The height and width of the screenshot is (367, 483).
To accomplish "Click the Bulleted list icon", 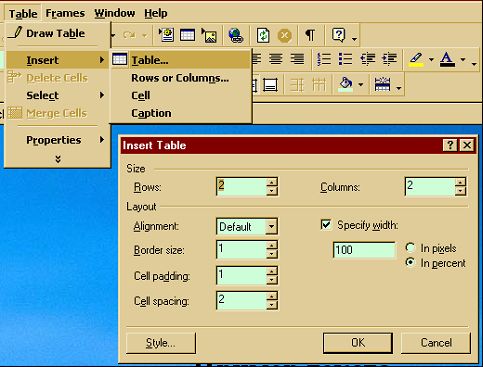I will (x=345, y=59).
